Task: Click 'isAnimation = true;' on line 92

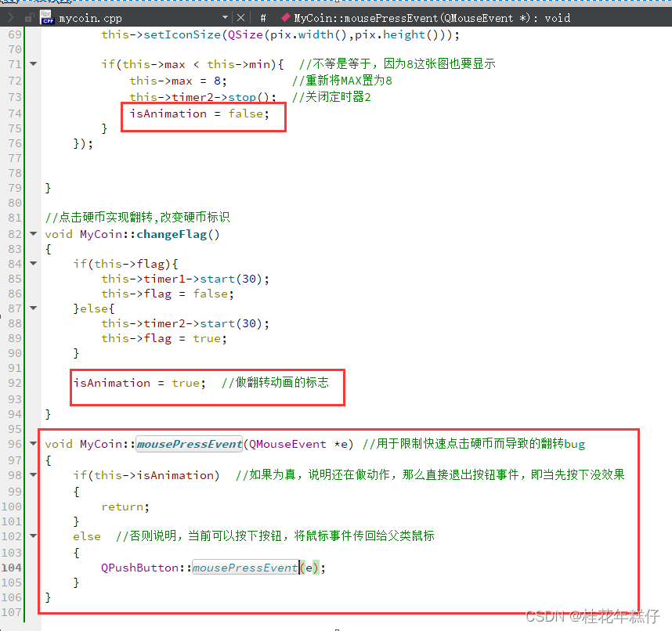Action: click(139, 383)
